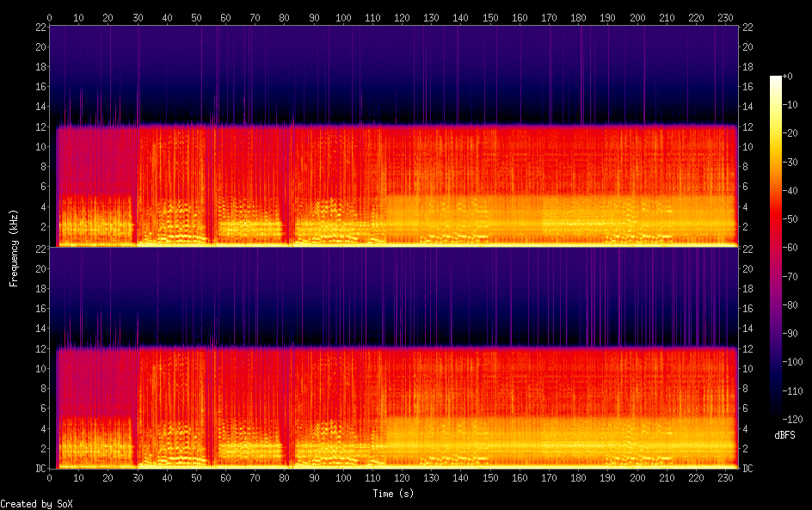
Task: Click the bright yellow top of the color bar
Action: (776, 80)
